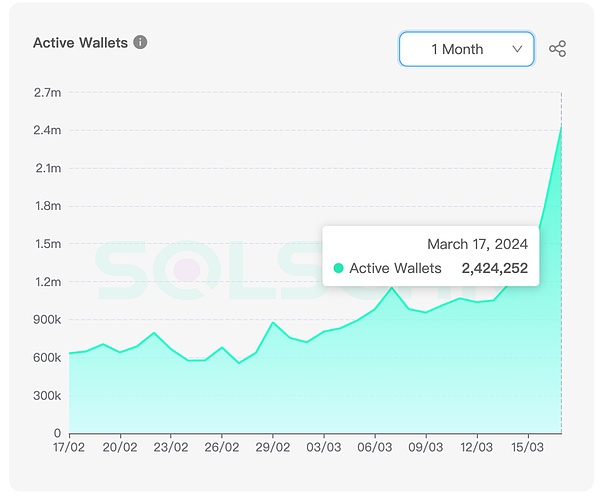
Task: Click the chart peak at far right
Action: click(561, 127)
